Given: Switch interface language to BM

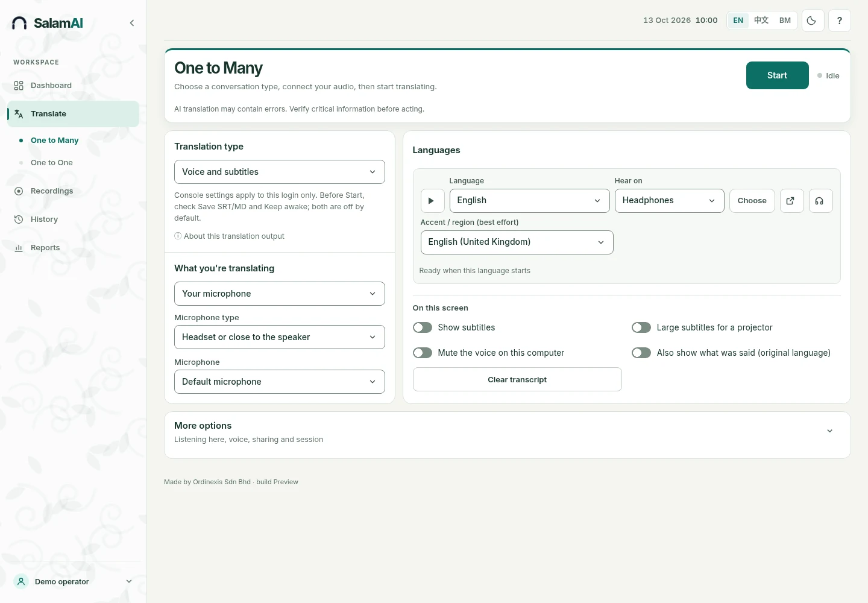Looking at the screenshot, I should (785, 21).
